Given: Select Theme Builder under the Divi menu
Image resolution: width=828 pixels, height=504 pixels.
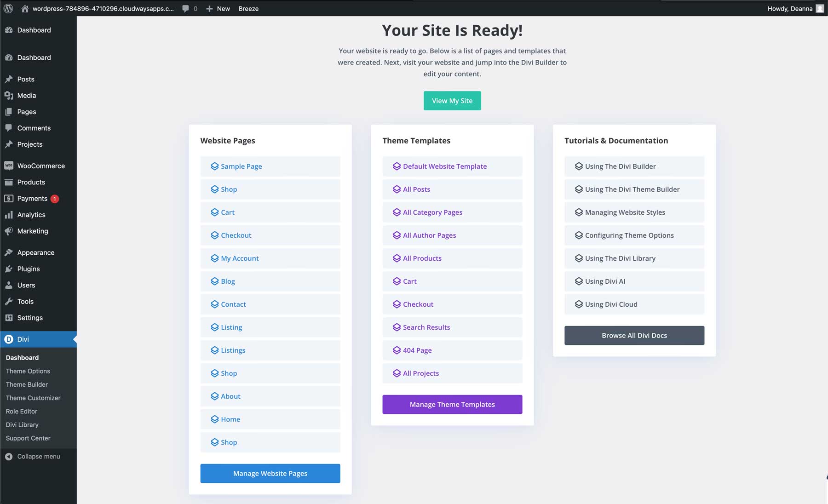Looking at the screenshot, I should (x=26, y=384).
